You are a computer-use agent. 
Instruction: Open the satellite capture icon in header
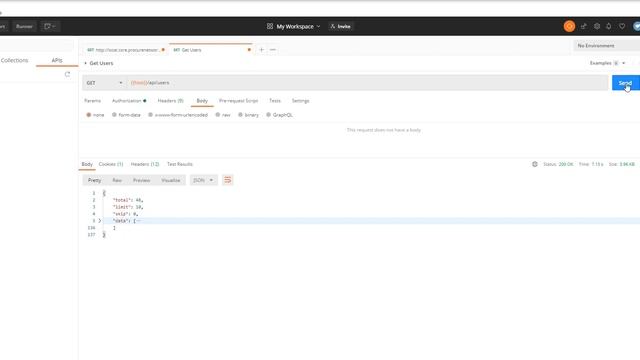(x=584, y=26)
